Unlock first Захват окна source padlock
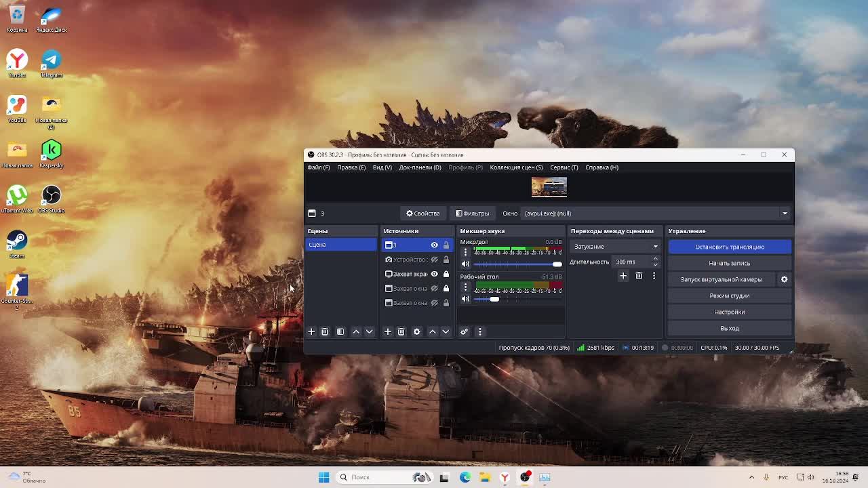 click(x=446, y=289)
